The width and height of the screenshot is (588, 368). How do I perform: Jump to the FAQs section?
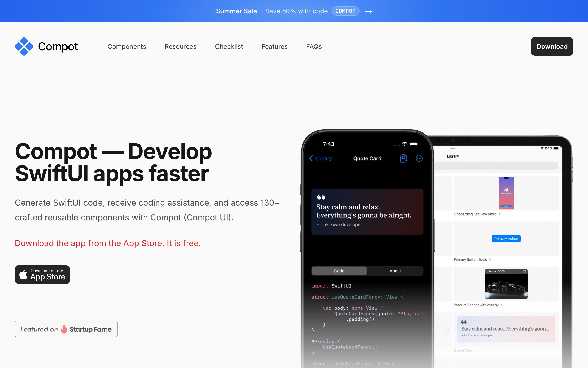coord(314,46)
